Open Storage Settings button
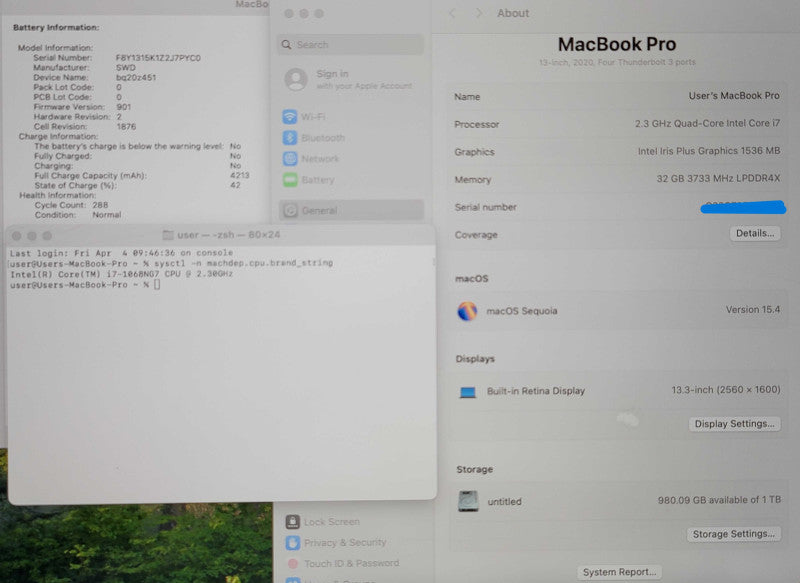 pos(734,534)
